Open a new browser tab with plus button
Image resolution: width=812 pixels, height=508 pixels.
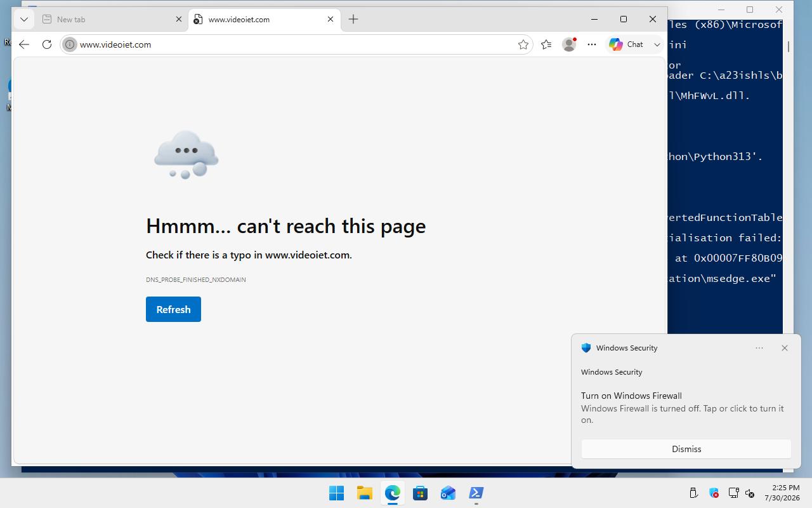click(353, 19)
